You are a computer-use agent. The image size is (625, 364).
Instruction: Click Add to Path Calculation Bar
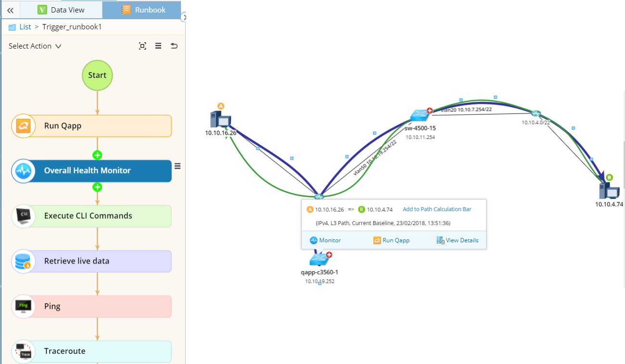click(x=437, y=209)
